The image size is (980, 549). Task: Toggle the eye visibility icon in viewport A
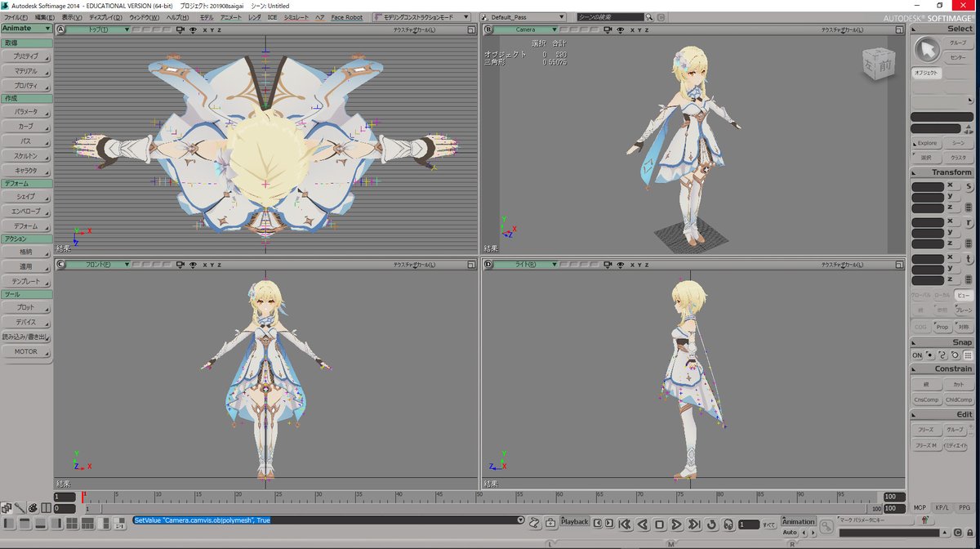[194, 29]
